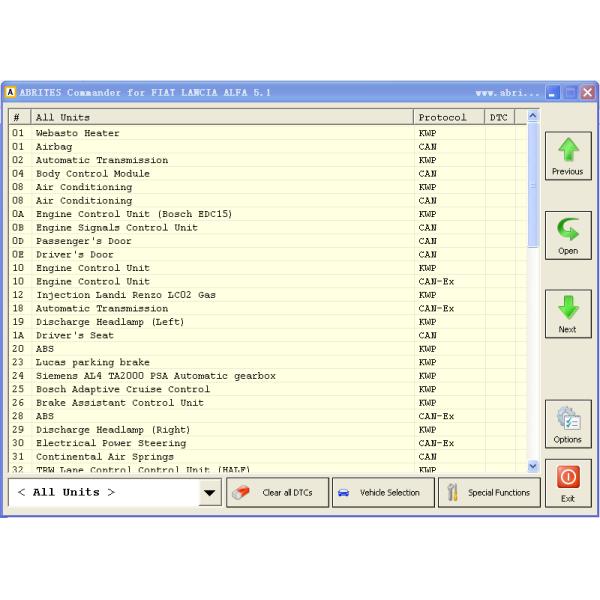Screen dimensions: 600x600
Task: Click the green up-arrow Previous icon
Action: [567, 150]
